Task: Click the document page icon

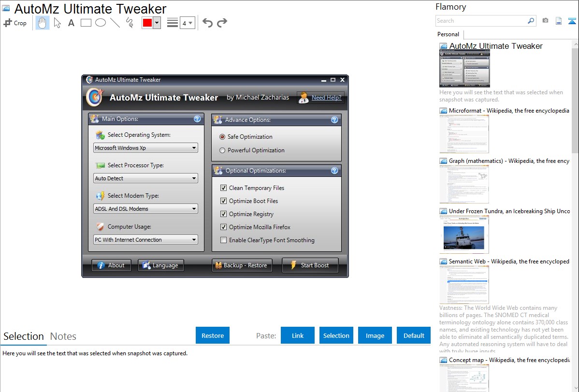Action: (559, 21)
